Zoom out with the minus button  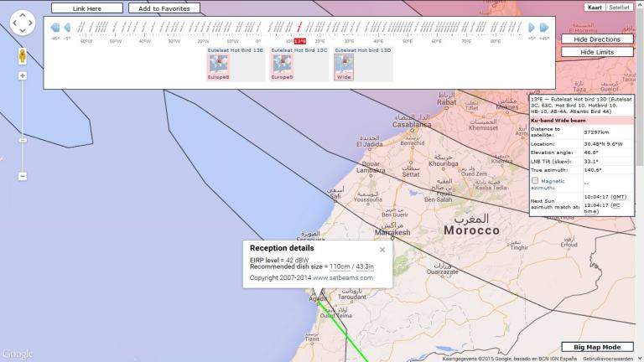tap(23, 176)
